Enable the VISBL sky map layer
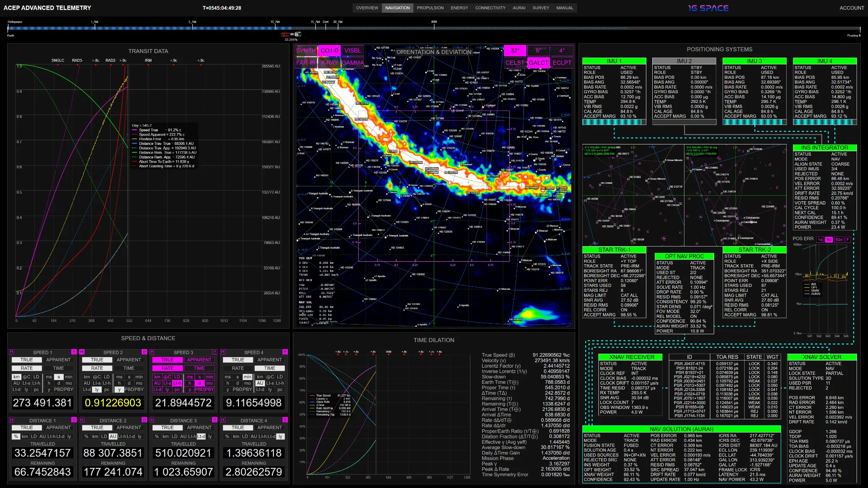 coord(353,51)
